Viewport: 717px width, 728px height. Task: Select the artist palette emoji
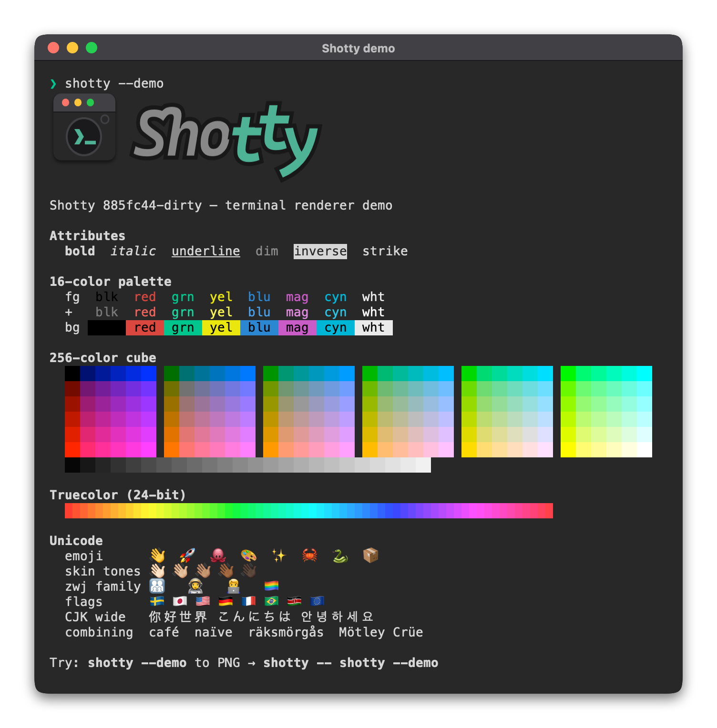[248, 556]
